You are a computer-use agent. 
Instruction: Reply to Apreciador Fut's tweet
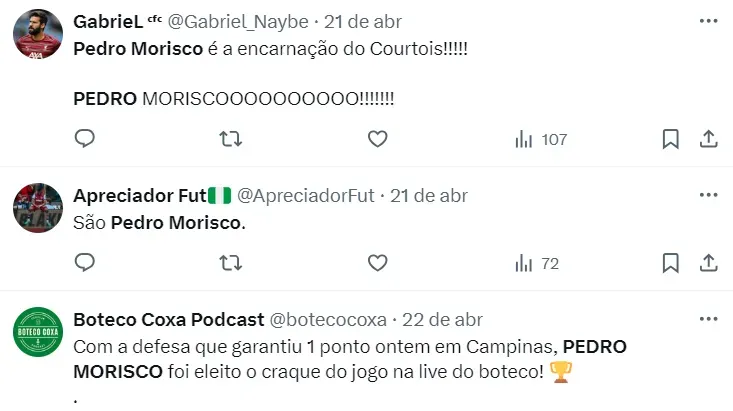85,263
